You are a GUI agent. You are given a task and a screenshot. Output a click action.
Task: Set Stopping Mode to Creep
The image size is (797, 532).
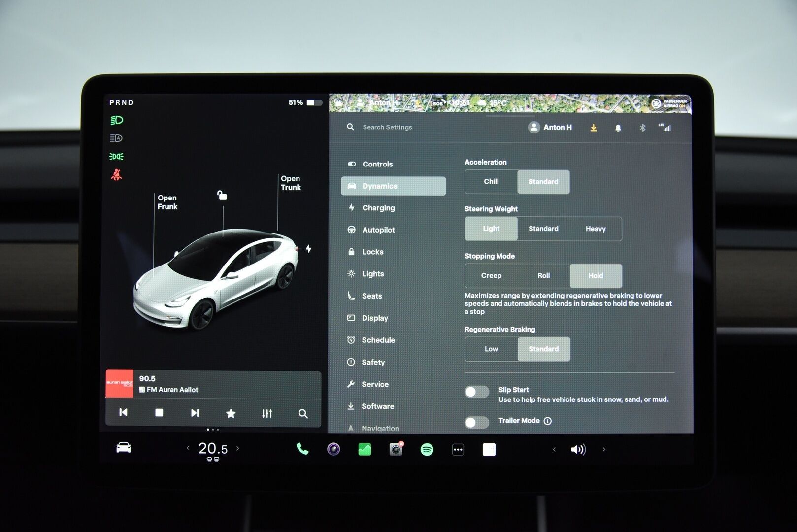coord(491,276)
